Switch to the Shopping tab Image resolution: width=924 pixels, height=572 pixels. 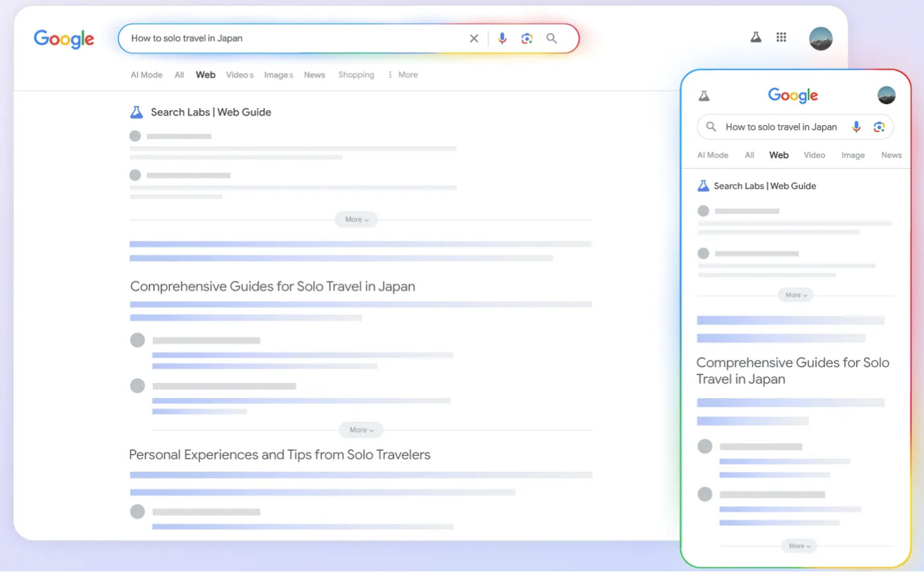click(356, 74)
